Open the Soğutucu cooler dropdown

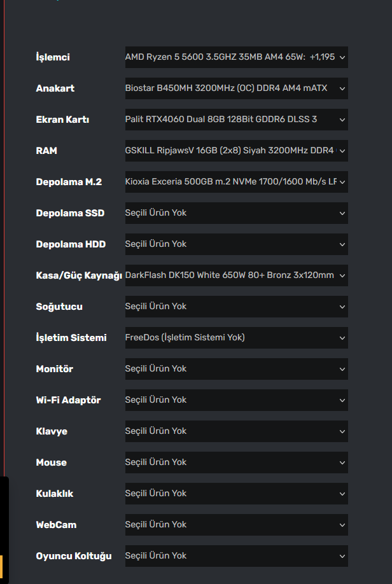[x=236, y=307]
